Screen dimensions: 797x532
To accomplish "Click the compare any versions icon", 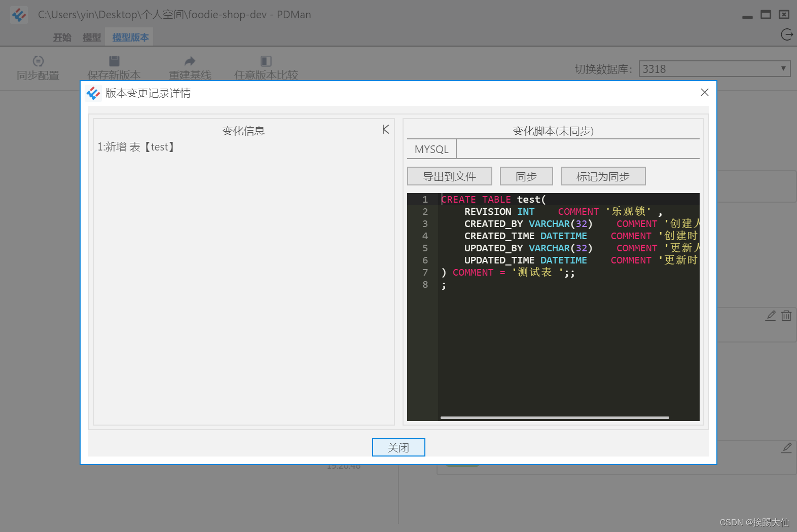I will (266, 61).
